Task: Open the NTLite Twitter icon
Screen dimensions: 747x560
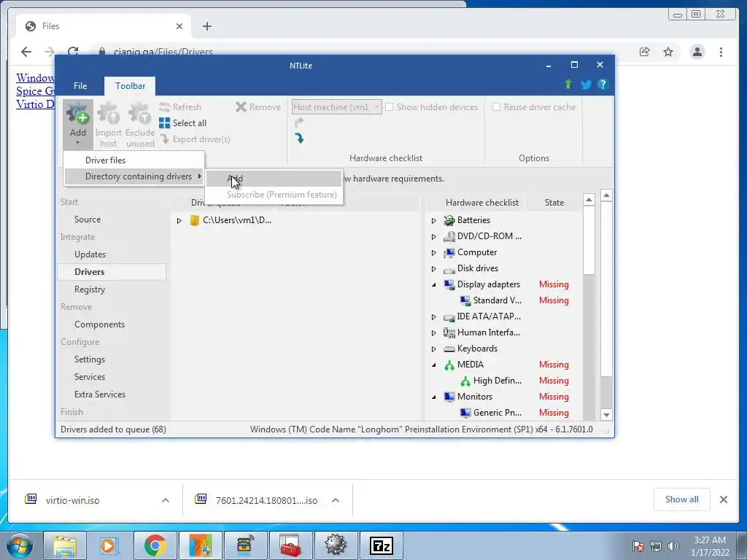Action: tap(586, 85)
